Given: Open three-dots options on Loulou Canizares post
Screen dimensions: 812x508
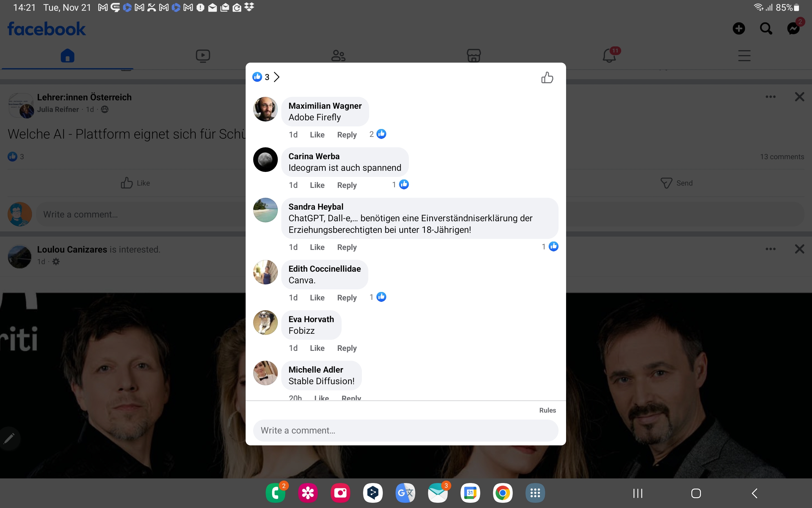Looking at the screenshot, I should (770, 249).
